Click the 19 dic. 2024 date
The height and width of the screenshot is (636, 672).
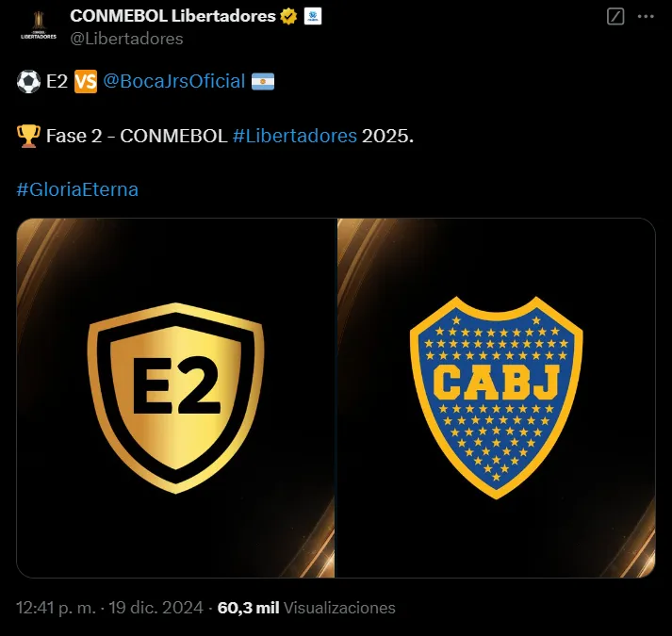(156, 608)
